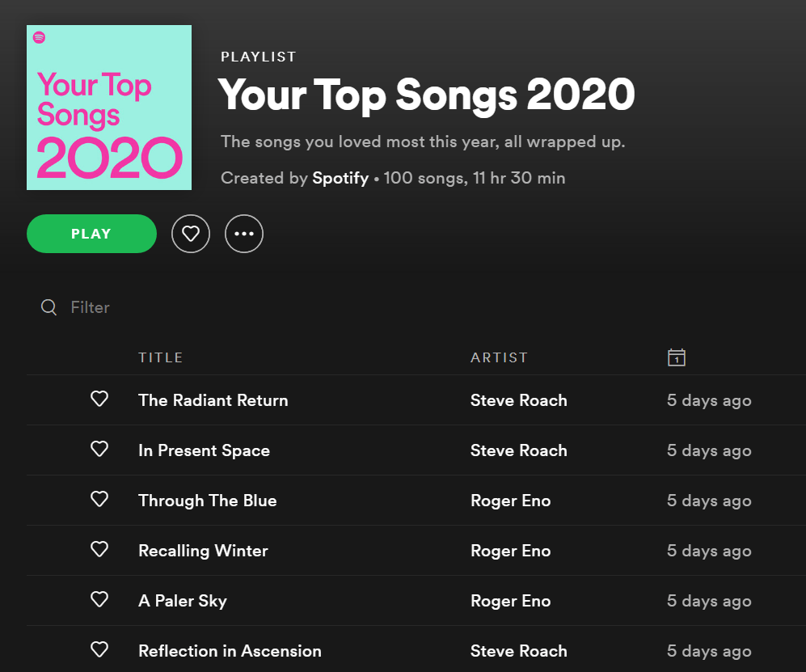Open the Spotify creator link
The width and height of the screenshot is (806, 672).
pos(340,178)
